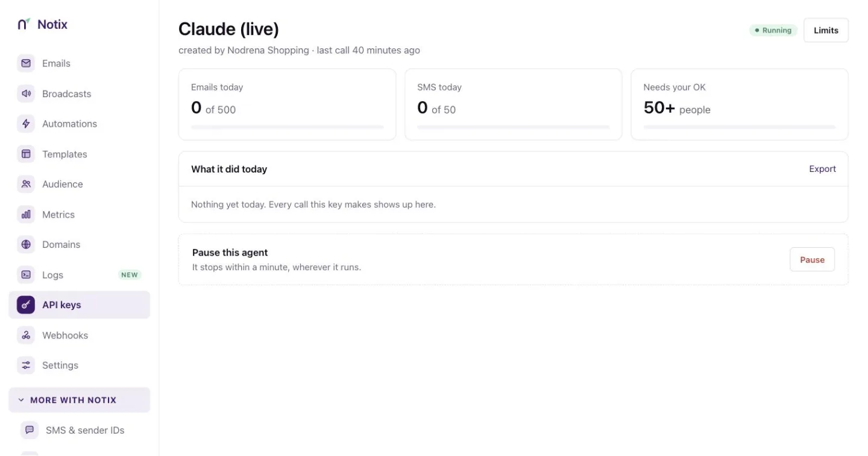Click the "What it did today" heading
The height and width of the screenshot is (456, 868).
(229, 169)
